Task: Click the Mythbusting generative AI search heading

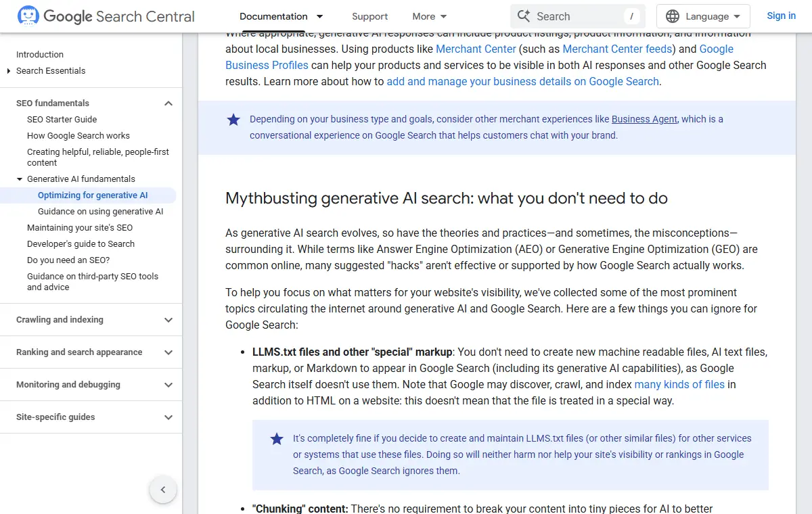Action: pyautogui.click(x=447, y=198)
